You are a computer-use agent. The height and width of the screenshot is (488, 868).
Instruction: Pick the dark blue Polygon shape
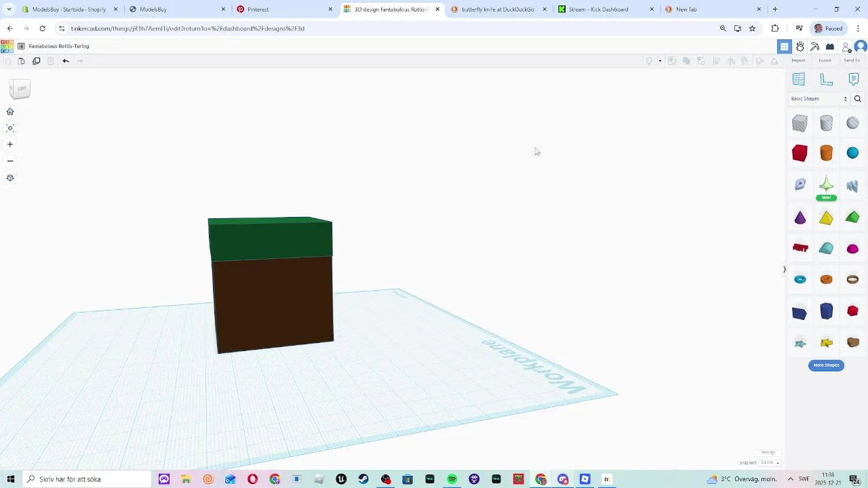click(827, 311)
